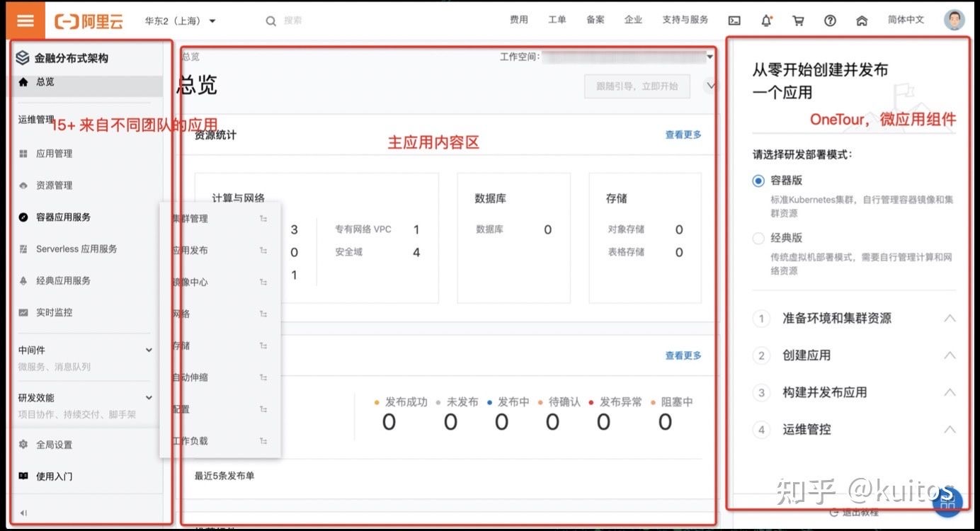Screen dimensions: 980x531
Task: Open the 工单 top menu
Action: pyautogui.click(x=557, y=20)
